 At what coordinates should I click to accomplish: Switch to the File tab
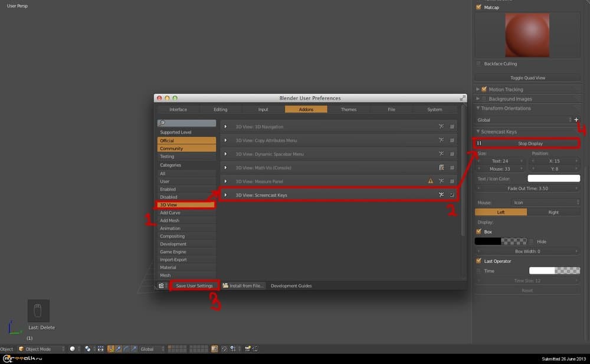tap(391, 110)
